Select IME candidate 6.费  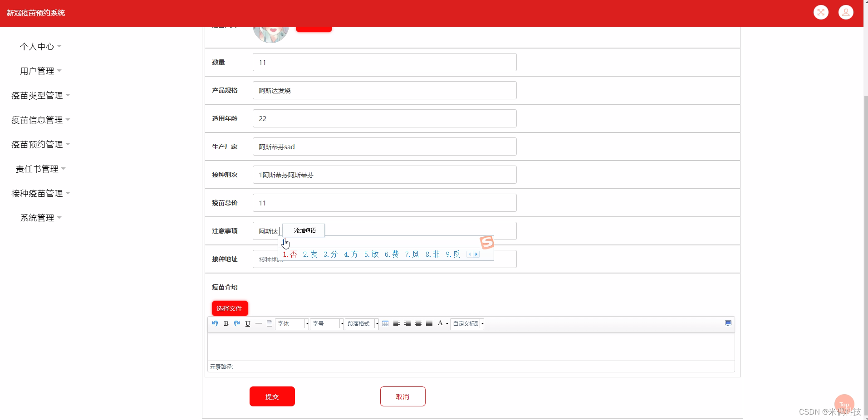pos(392,254)
